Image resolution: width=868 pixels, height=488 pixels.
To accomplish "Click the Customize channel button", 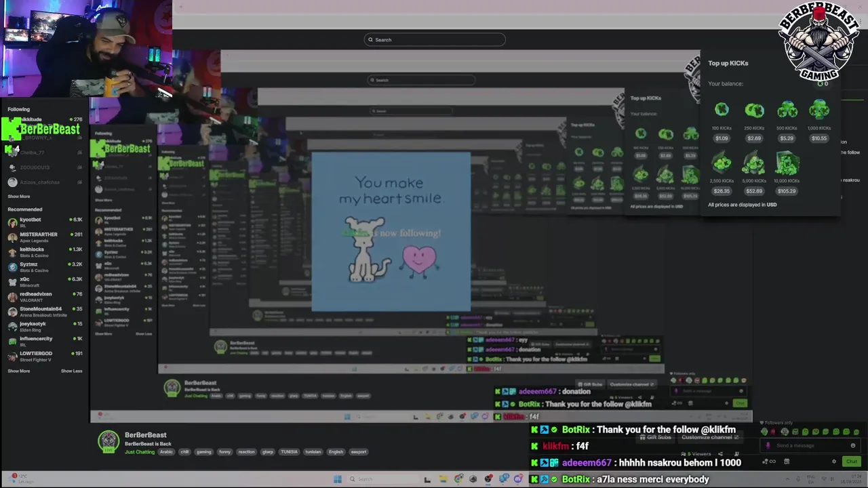I will (710, 437).
